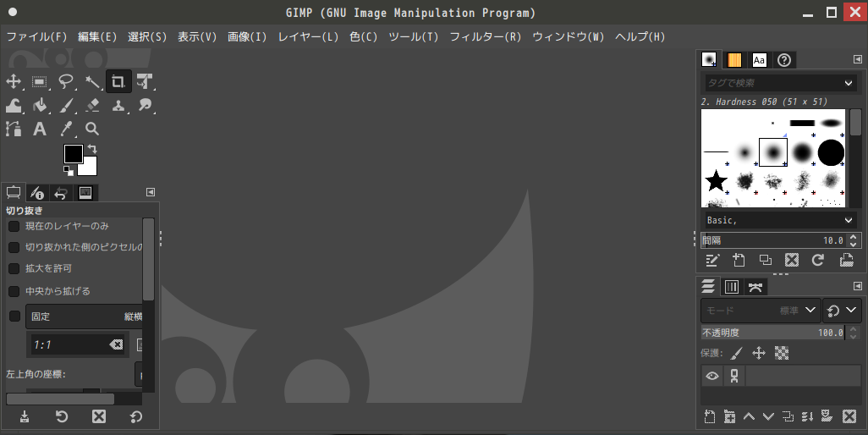Switch to the Fonts tab
This screenshot has height=435, width=868.
click(759, 60)
